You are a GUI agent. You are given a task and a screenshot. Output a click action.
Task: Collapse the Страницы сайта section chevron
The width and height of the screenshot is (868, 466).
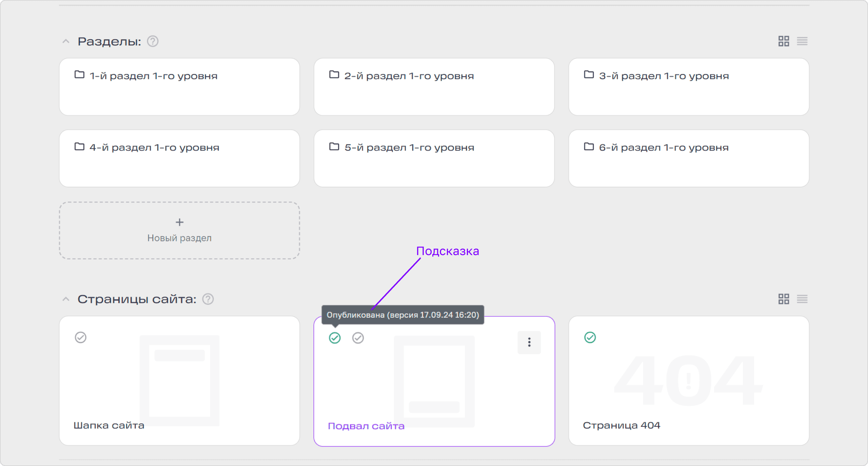point(66,299)
